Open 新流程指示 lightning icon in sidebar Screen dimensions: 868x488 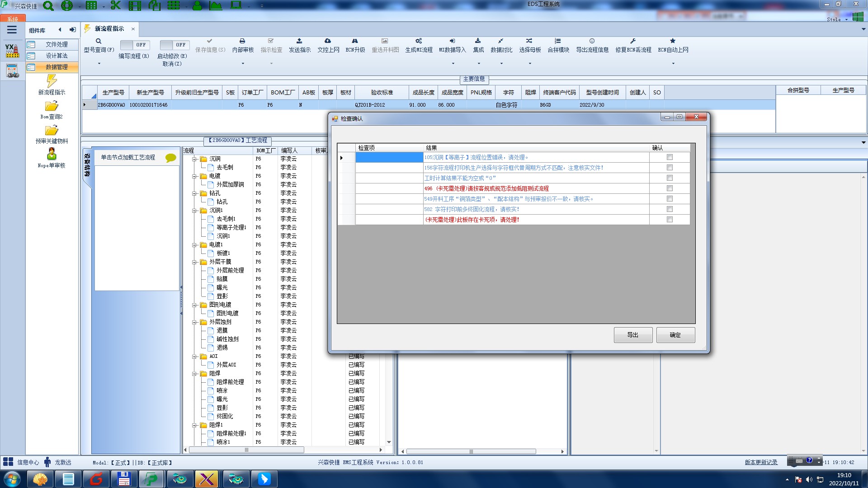coord(52,81)
